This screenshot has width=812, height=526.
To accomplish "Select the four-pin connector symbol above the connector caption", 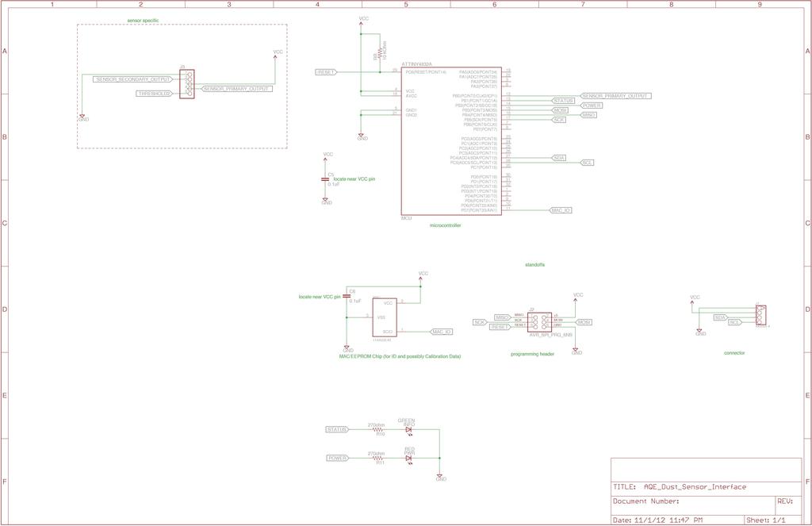I will [760, 316].
